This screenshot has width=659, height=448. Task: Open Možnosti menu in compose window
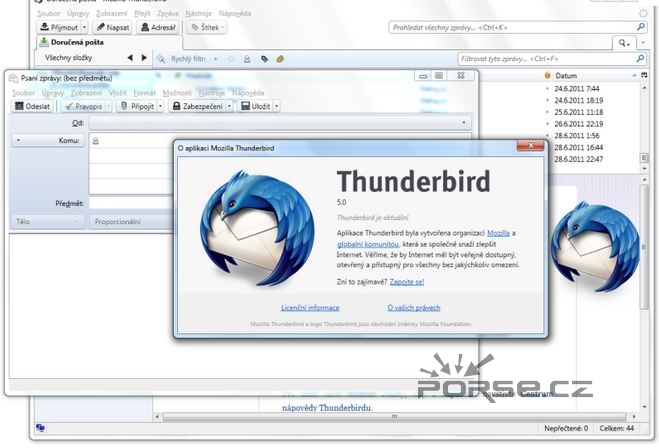pos(177,93)
